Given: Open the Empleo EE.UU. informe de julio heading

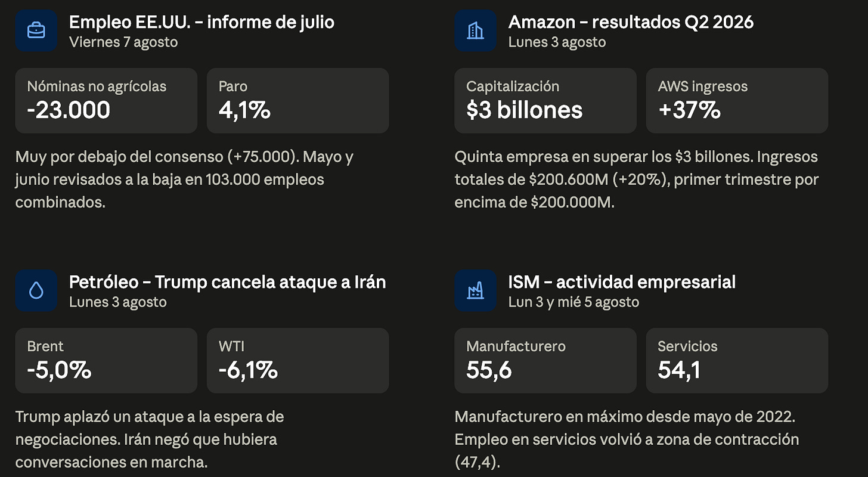Looking at the screenshot, I should coord(201,22).
